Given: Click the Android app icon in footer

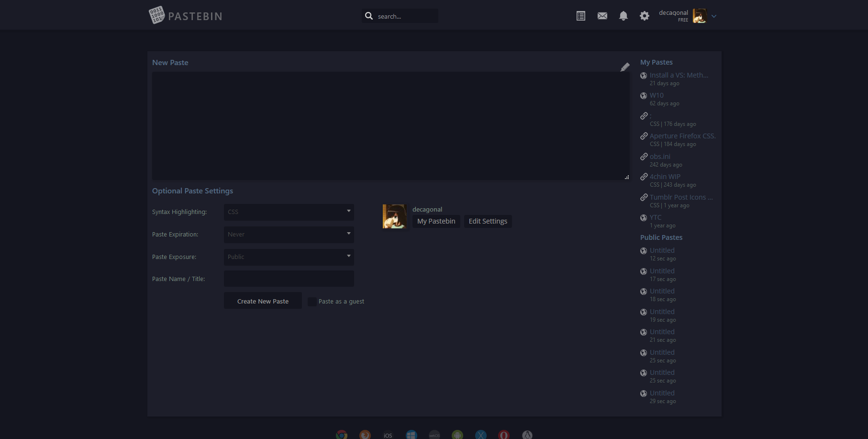Looking at the screenshot, I should pyautogui.click(x=457, y=434).
